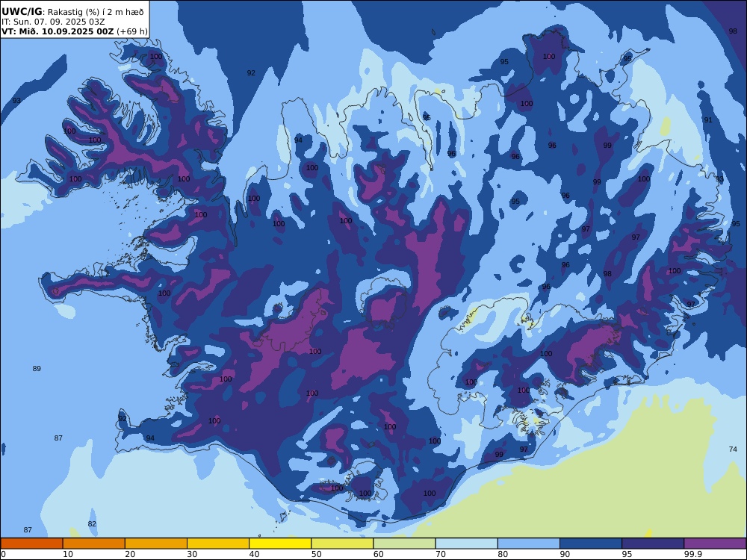Pick the 20–30% legend color segment
This screenshot has width=747, height=560.
(156, 544)
